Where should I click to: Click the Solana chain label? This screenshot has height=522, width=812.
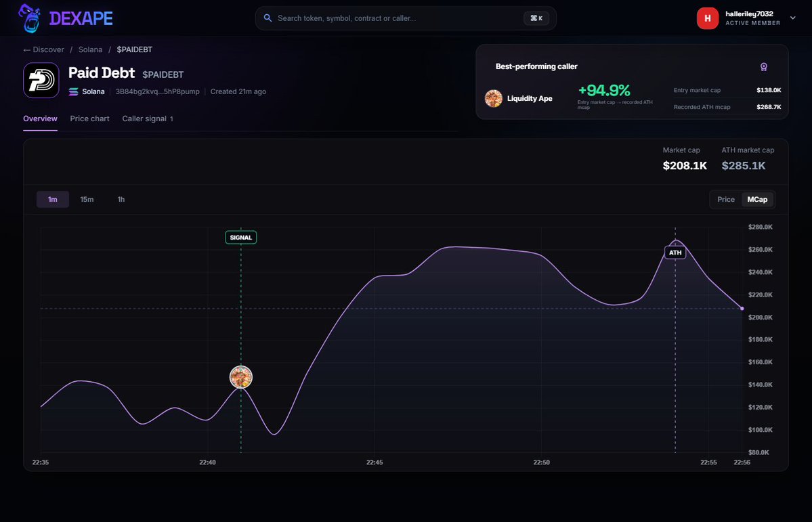click(x=93, y=91)
